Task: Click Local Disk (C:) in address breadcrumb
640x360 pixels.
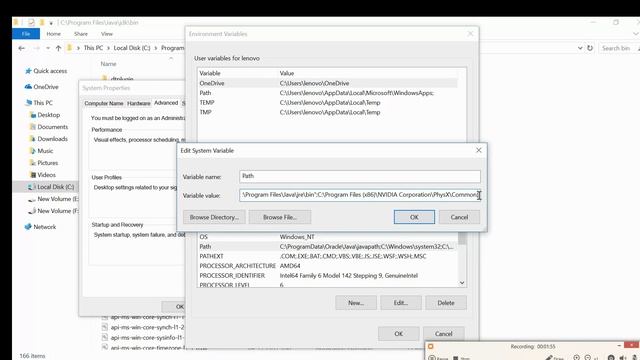Action: (132, 48)
